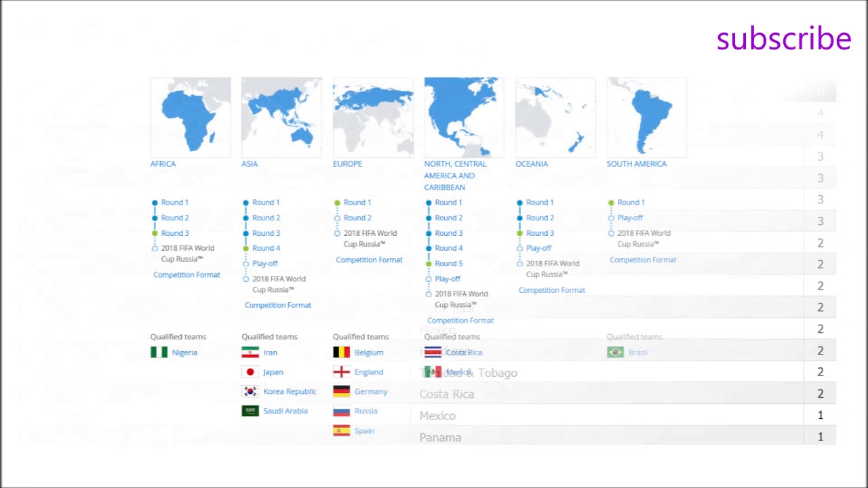
Task: Click the Asia map thumbnail
Action: click(281, 117)
